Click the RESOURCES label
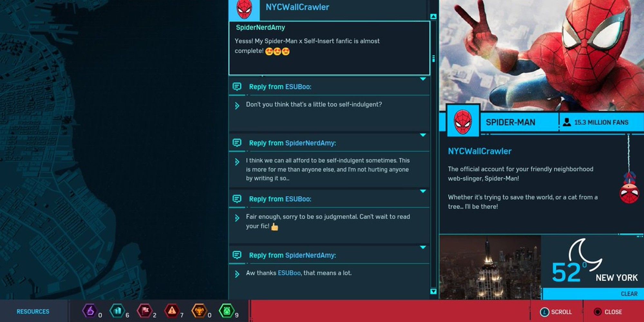 pyautogui.click(x=33, y=312)
